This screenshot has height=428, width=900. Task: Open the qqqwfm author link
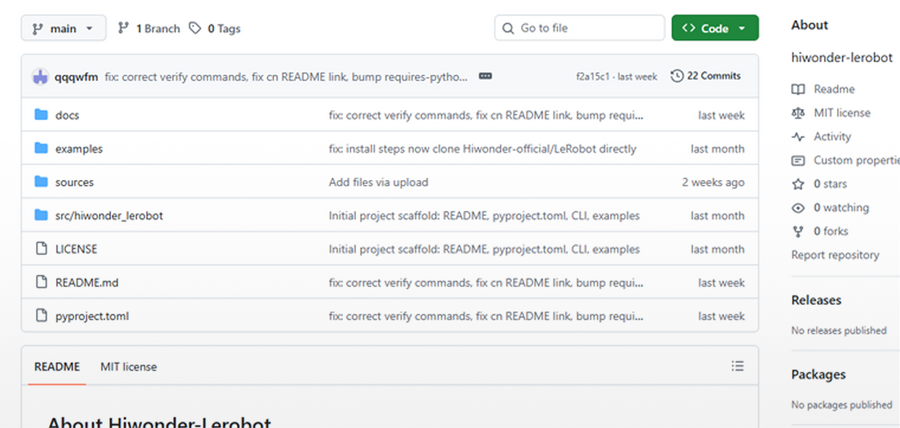point(76,77)
